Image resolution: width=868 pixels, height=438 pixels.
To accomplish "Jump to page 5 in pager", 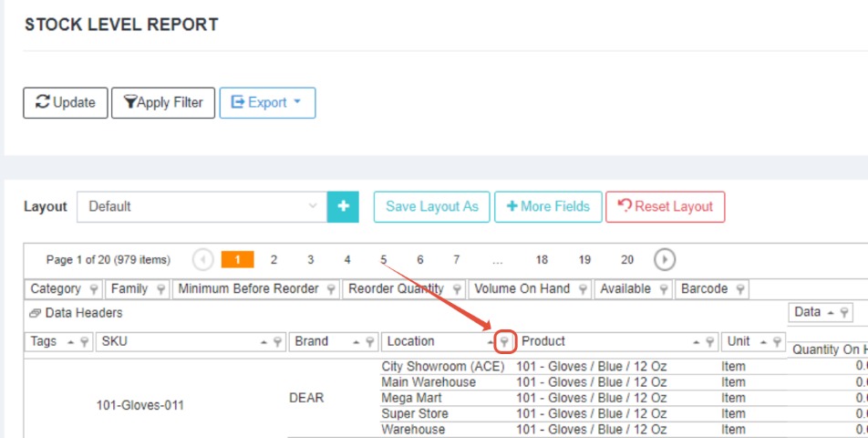I will pyautogui.click(x=384, y=260).
